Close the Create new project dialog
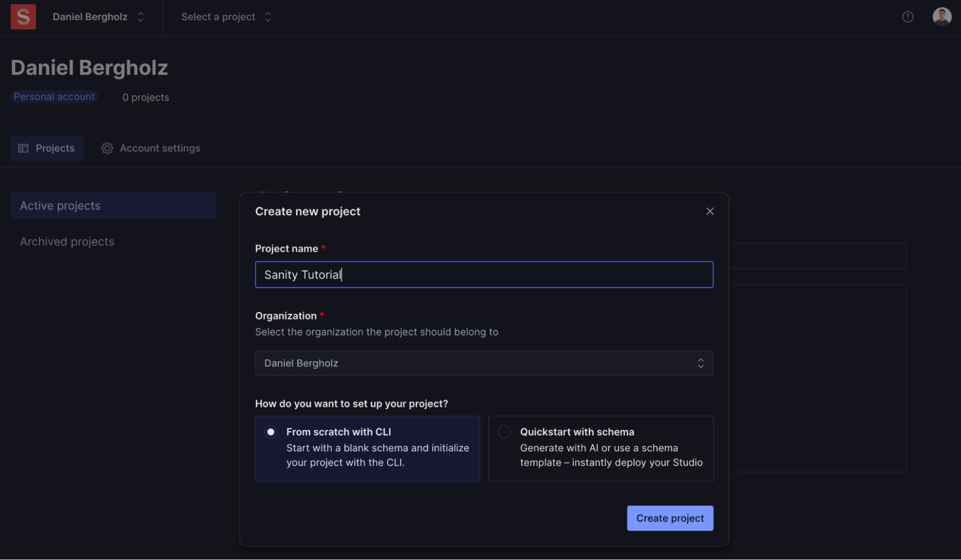 point(710,212)
